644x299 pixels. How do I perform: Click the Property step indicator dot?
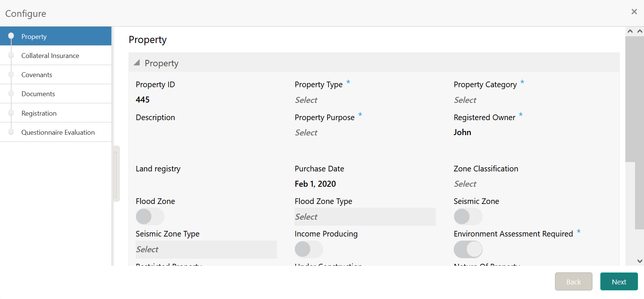(x=11, y=36)
